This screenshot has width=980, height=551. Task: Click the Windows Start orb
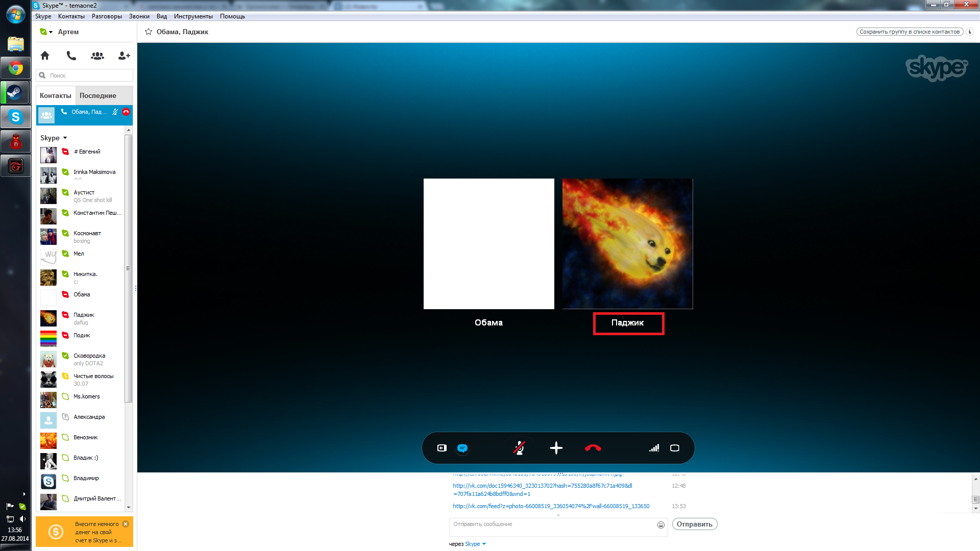(x=16, y=15)
